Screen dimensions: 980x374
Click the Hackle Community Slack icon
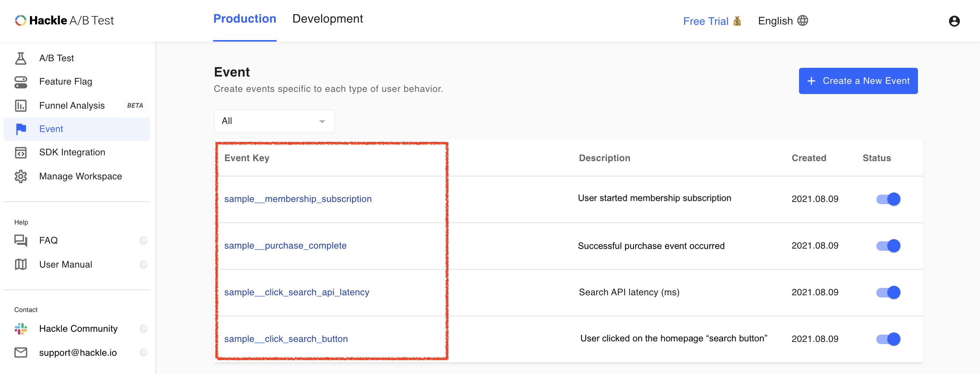tap(20, 329)
